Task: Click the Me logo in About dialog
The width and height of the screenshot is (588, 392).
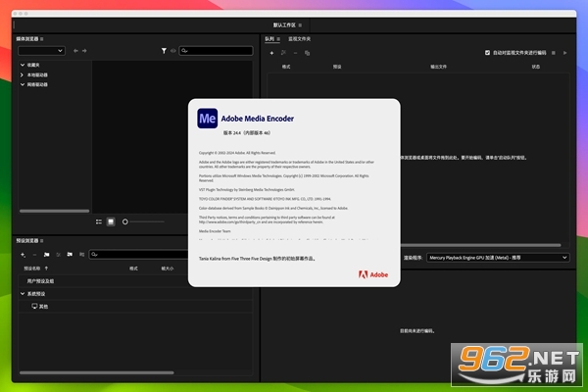Action: point(208,119)
